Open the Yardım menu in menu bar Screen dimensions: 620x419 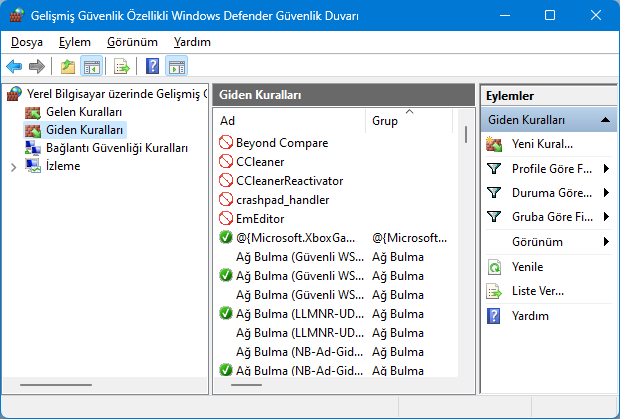pyautogui.click(x=192, y=42)
